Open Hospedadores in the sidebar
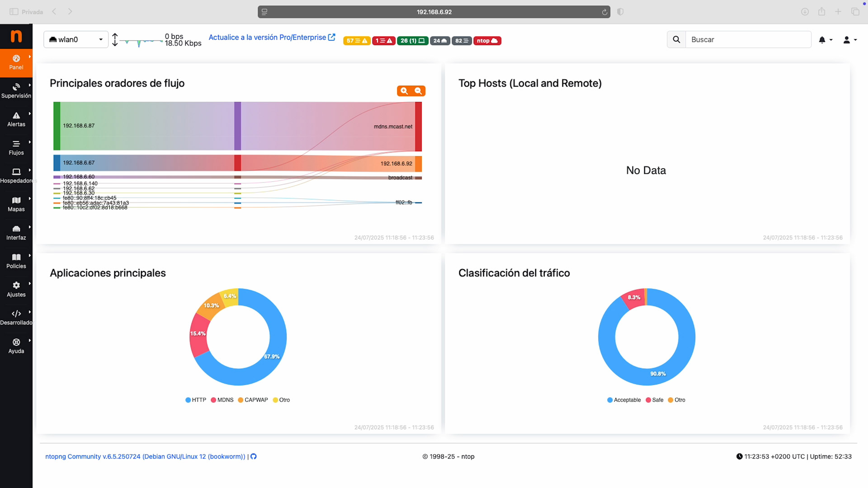Image resolution: width=868 pixels, height=488 pixels. click(16, 176)
